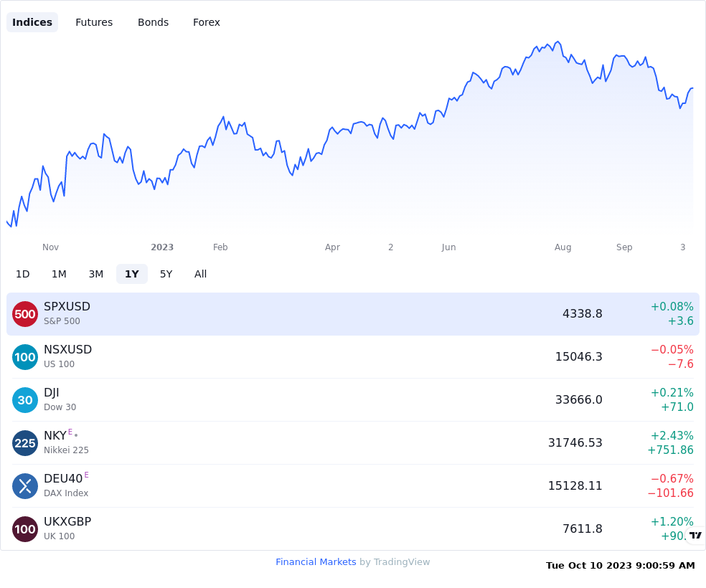Click the UK 100 price 7611.8

coord(582,528)
